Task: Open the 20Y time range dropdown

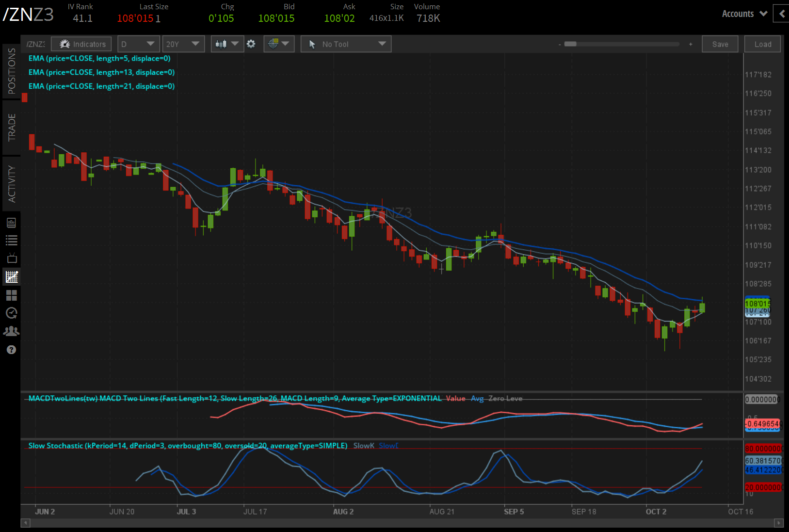Action: pos(183,44)
